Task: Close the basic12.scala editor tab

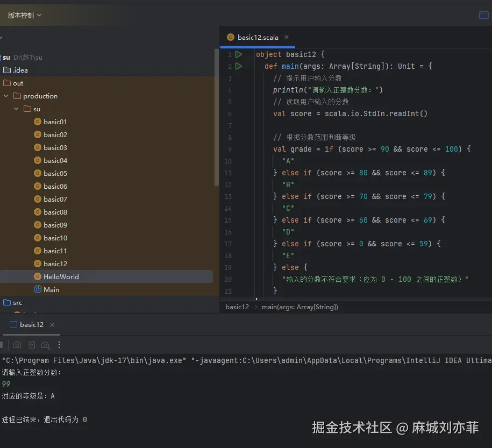Action: [x=287, y=37]
